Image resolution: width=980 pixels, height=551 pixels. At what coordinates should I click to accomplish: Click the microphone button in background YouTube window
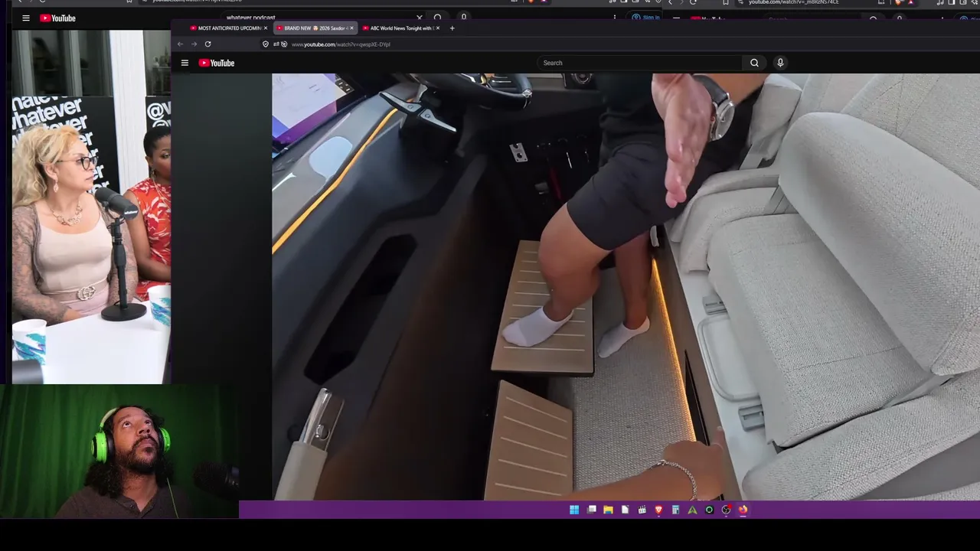(x=463, y=17)
